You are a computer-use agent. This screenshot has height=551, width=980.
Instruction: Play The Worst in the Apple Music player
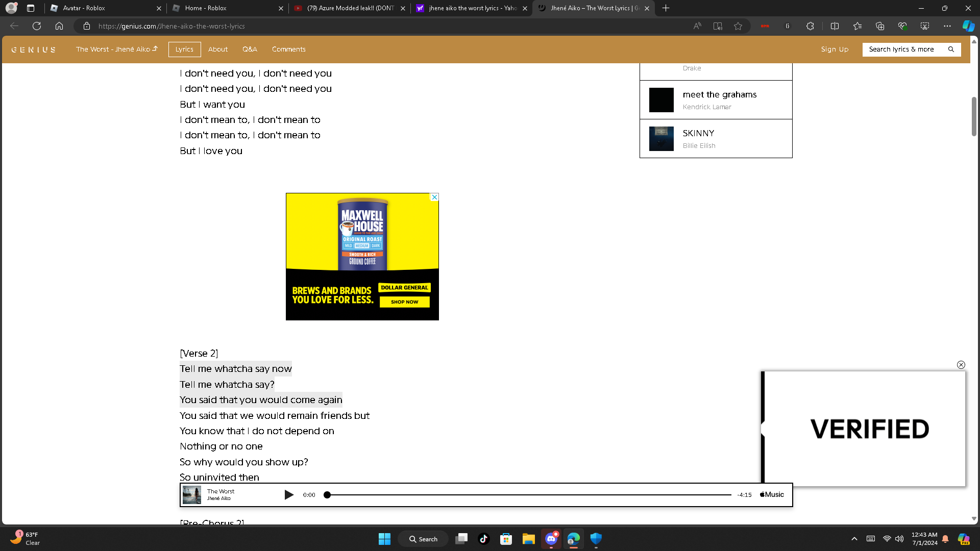[288, 495]
